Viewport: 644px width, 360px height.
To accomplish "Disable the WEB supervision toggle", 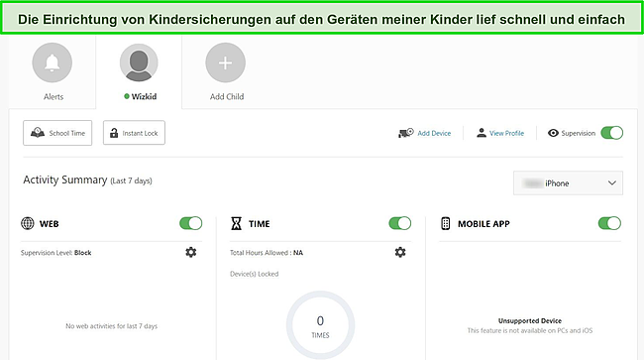I will point(191,223).
